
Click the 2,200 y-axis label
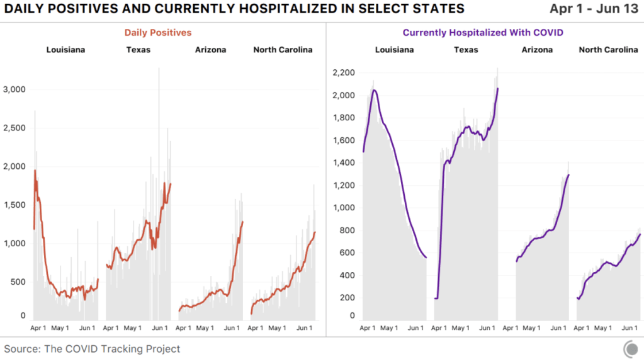pos(343,73)
